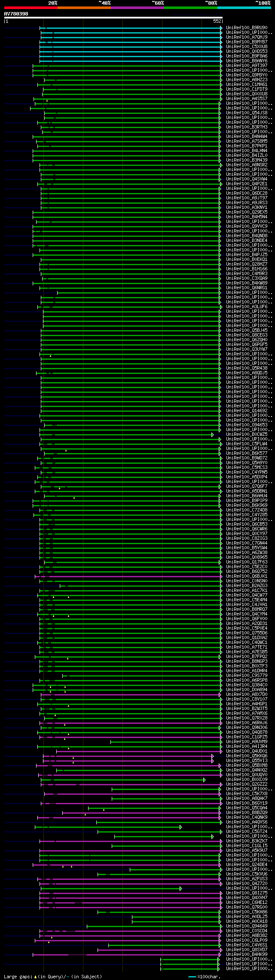Select the UniRef100_B9WD72 label
Viewport: 275px width, 980px height.
pos(247,458)
